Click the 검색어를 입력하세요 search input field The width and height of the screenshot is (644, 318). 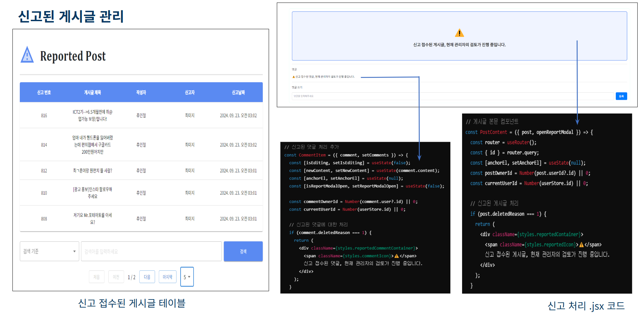tap(151, 251)
